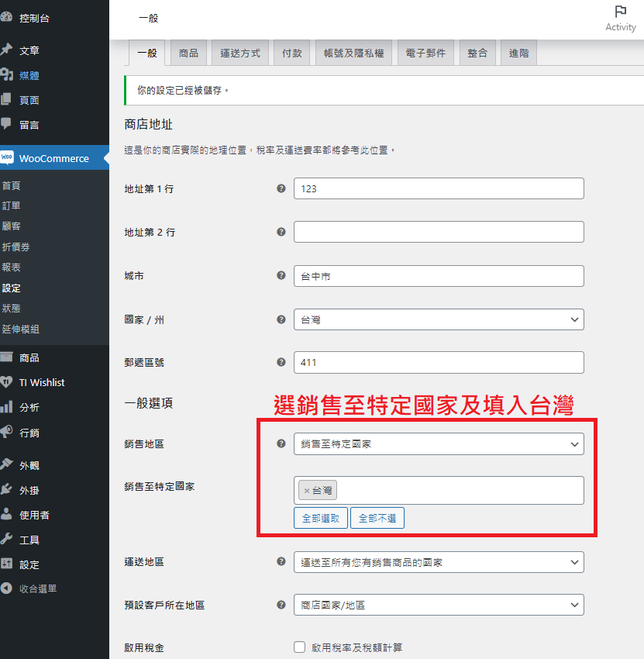
Task: Click the 分析 analytics bar chart icon
Action: tap(6, 407)
